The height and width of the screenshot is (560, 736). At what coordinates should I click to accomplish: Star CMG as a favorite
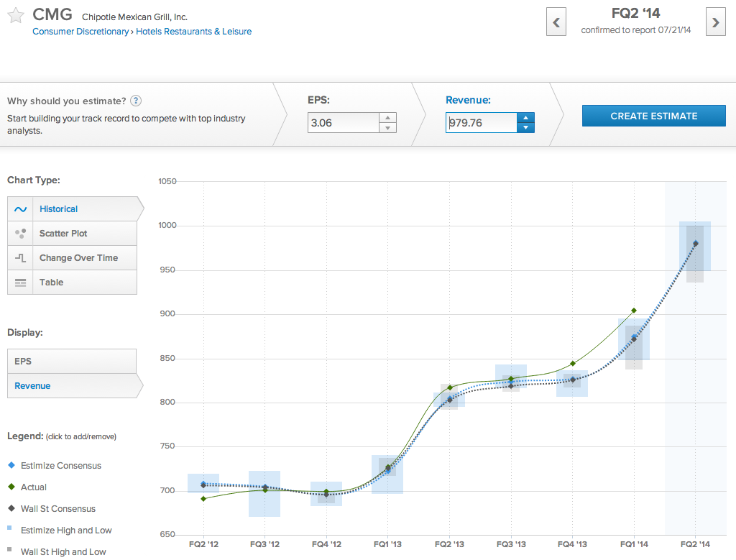click(x=16, y=16)
